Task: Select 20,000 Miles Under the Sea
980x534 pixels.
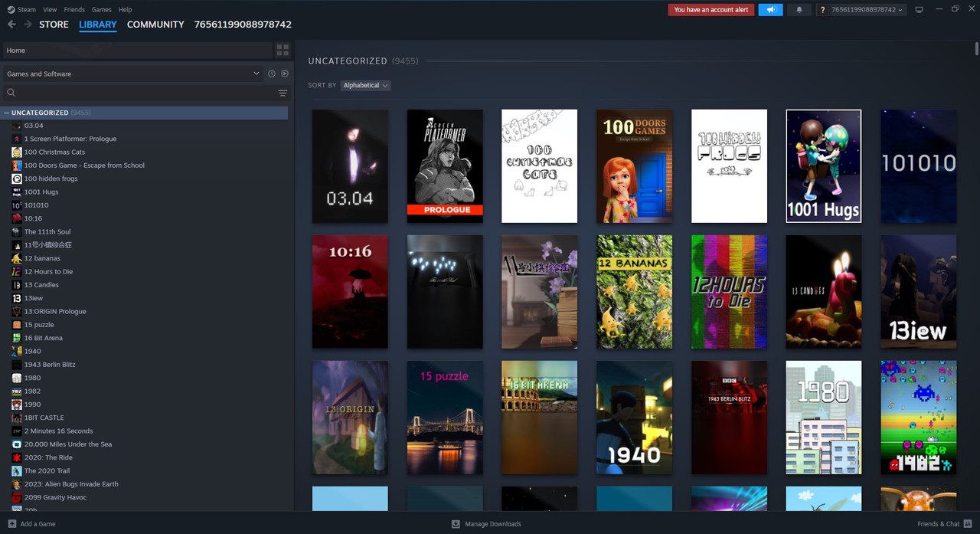Action: 67,444
